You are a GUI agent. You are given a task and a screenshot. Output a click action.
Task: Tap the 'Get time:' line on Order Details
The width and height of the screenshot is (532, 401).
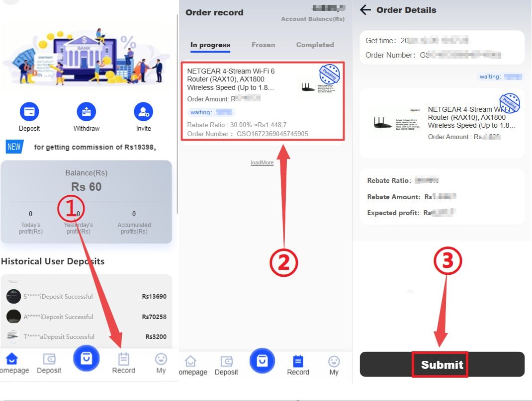pyautogui.click(x=417, y=41)
